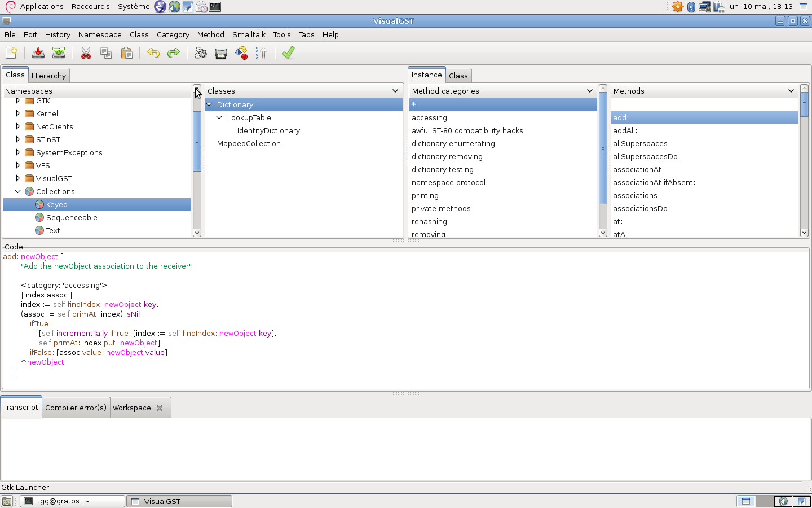Image resolution: width=812 pixels, height=508 pixels.
Task: Collapse the LookupTable class node
Action: pyautogui.click(x=219, y=117)
